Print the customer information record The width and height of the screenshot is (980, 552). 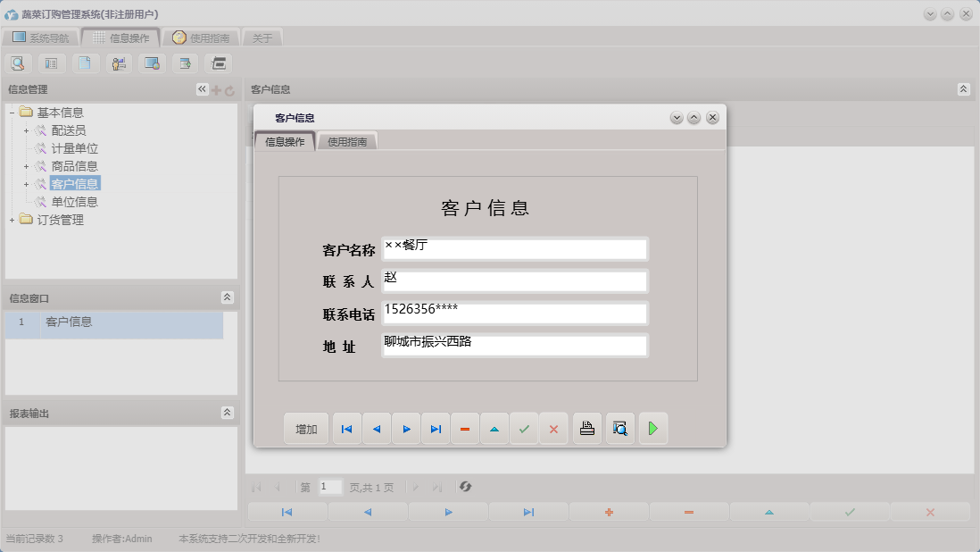point(586,428)
